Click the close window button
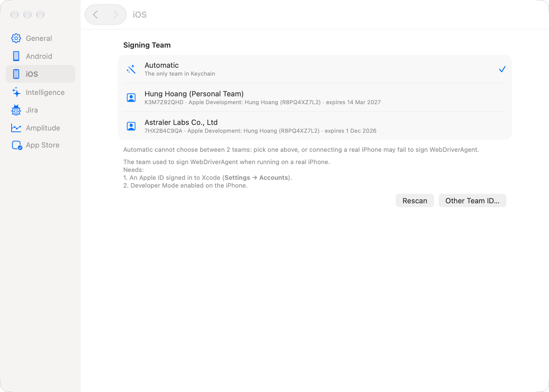 pos(15,14)
